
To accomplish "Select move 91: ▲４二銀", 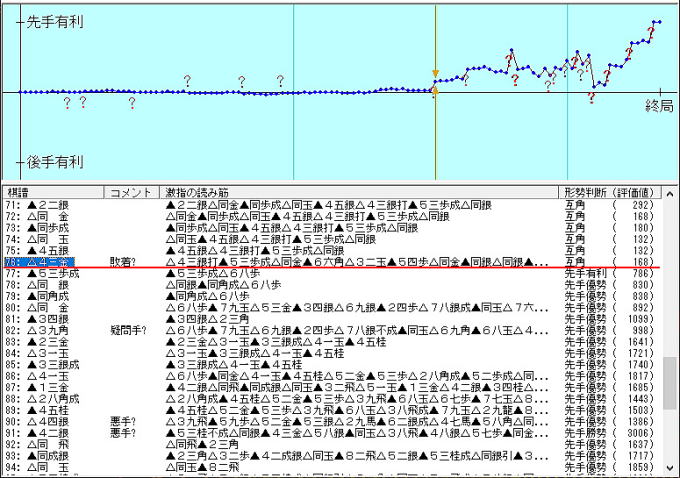I will (x=38, y=433).
